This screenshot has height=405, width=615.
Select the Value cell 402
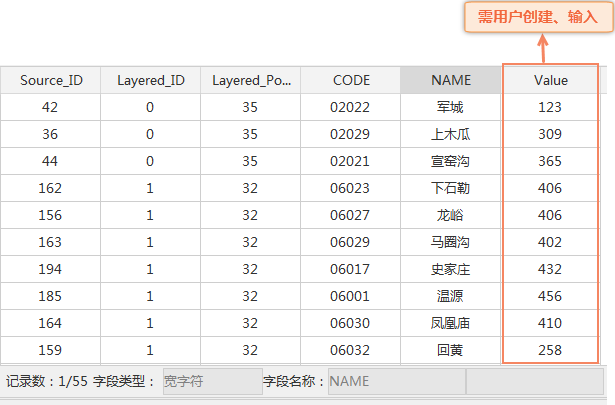pyautogui.click(x=551, y=241)
